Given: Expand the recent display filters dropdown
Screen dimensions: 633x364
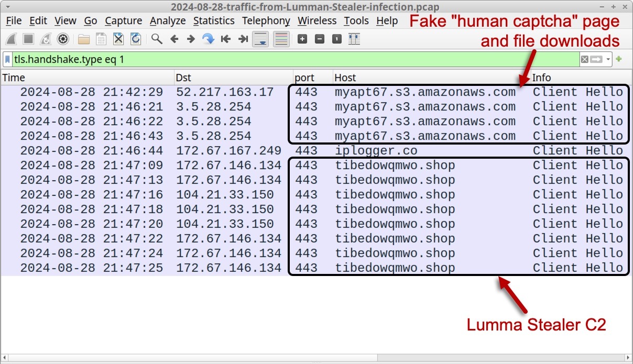Looking at the screenshot, I should pos(608,59).
